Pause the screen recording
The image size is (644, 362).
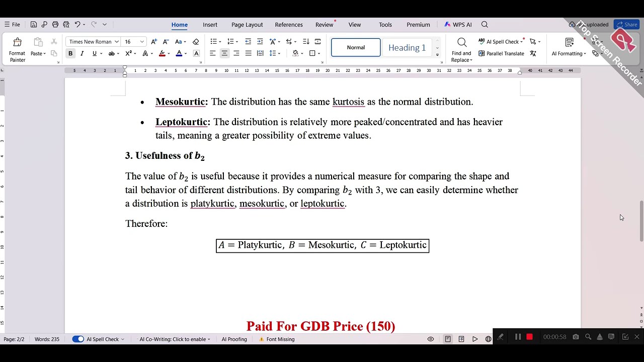(x=518, y=337)
